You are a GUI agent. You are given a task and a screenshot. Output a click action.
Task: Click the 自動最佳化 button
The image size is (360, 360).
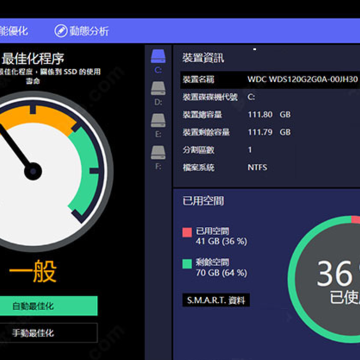point(49,306)
